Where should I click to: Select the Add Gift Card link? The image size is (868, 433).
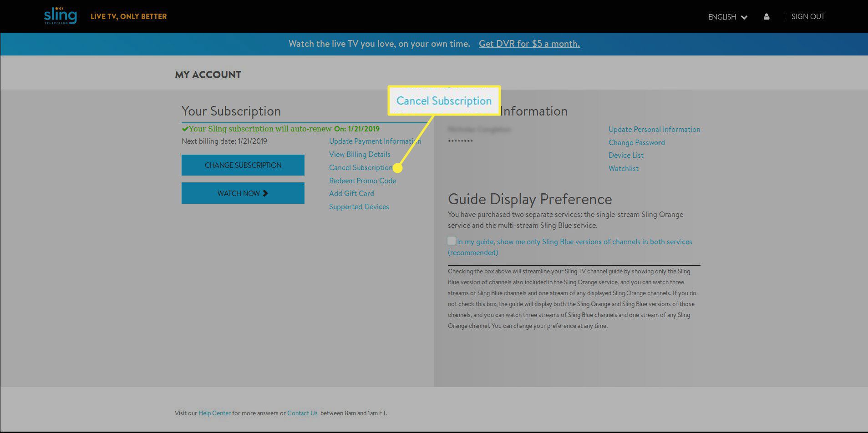[351, 194]
